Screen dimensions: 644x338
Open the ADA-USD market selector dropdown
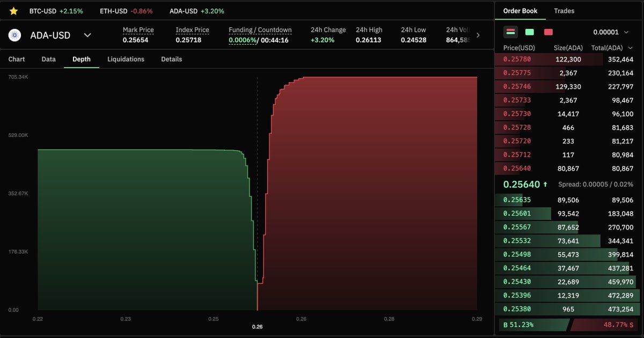pyautogui.click(x=87, y=35)
